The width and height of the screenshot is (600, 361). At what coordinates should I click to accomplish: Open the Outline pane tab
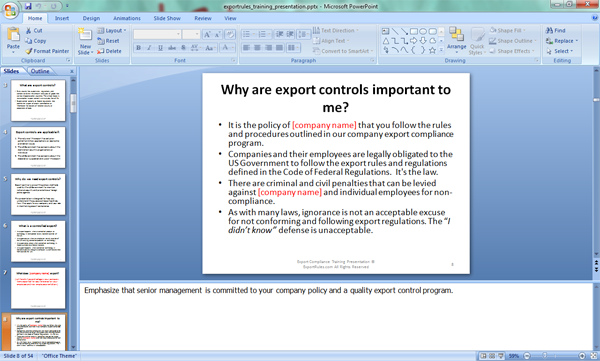pos(40,71)
